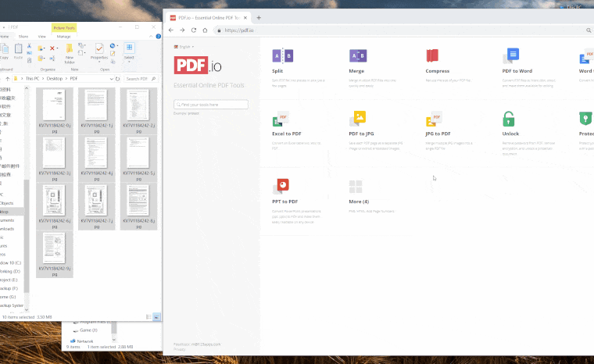Image resolution: width=594 pixels, height=364 pixels.
Task: Expand the Select dropdown in ribbon
Action: pyautogui.click(x=129, y=62)
